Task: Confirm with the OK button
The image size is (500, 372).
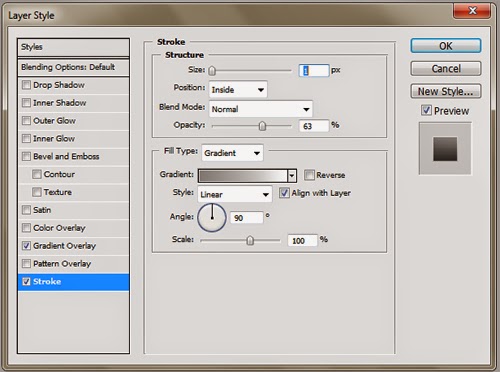Action: tap(446, 46)
